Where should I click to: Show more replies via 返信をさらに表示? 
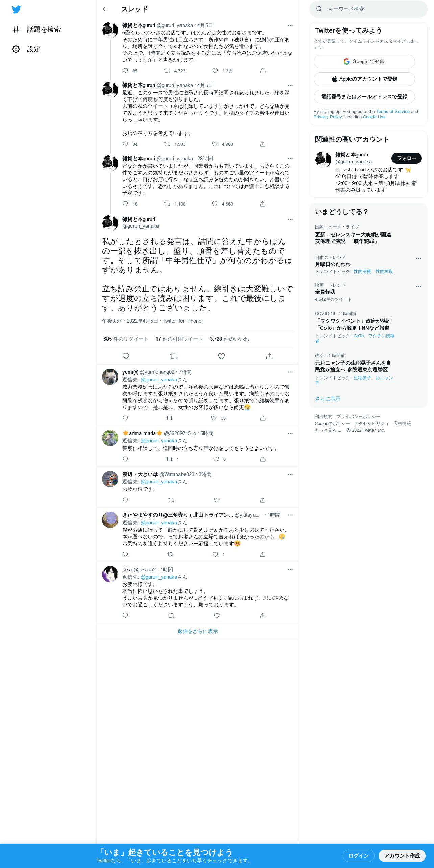tap(197, 631)
